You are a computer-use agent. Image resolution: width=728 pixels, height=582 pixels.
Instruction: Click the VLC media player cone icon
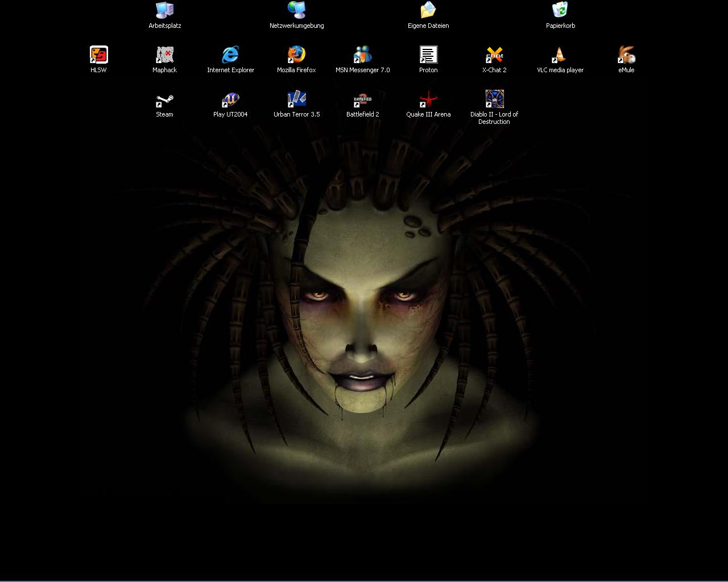(560, 55)
